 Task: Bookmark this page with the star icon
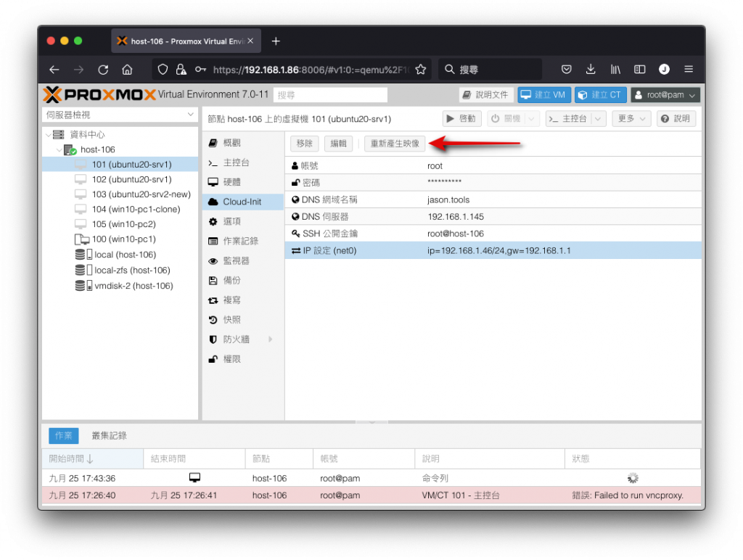click(420, 70)
